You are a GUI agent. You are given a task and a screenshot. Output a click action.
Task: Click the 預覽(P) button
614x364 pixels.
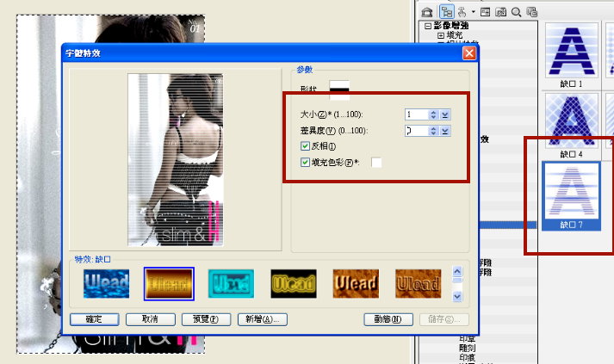(207, 319)
